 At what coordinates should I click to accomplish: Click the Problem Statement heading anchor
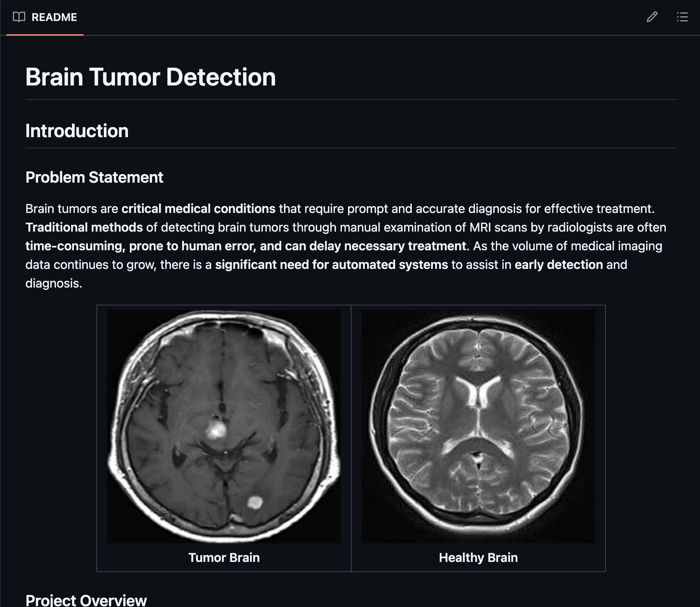94,177
